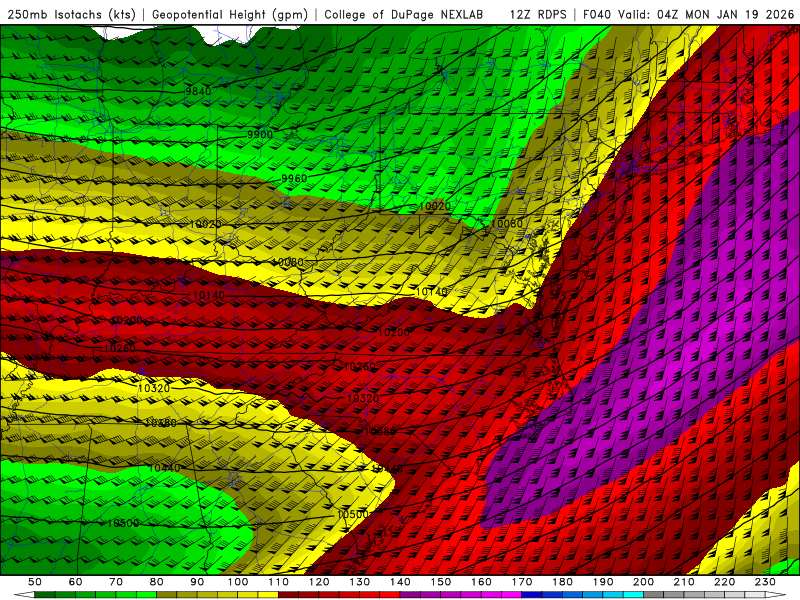Click the 150 value on the color scale
800x600 pixels.
point(441,582)
